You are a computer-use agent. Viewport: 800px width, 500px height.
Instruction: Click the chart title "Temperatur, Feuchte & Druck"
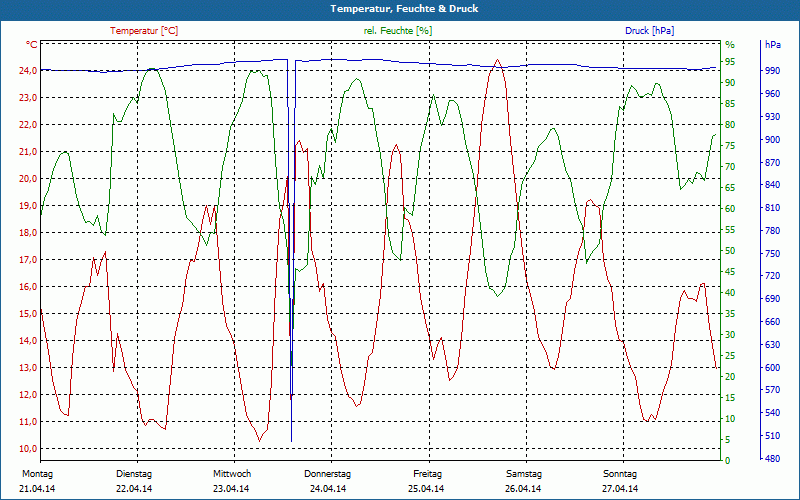pyautogui.click(x=404, y=9)
